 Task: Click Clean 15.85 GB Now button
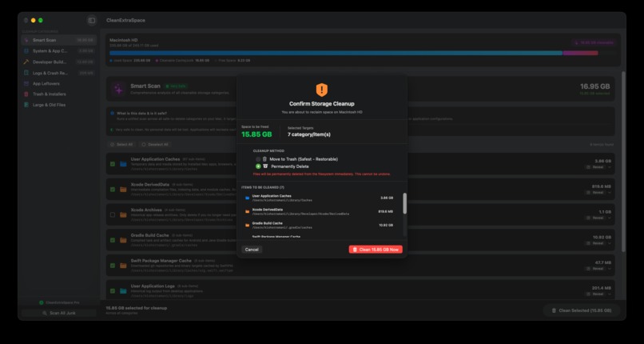376,250
